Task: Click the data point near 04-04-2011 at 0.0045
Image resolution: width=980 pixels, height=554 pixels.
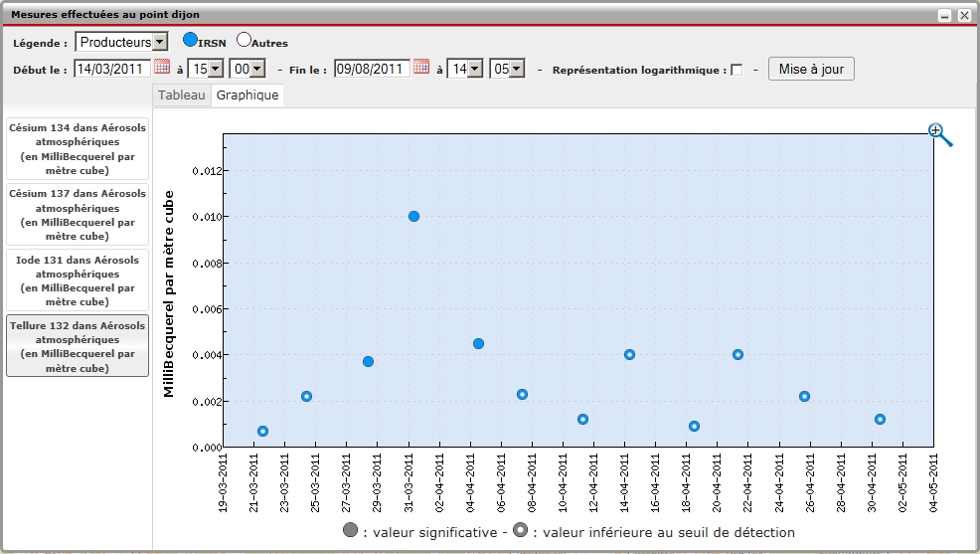Action: point(478,343)
